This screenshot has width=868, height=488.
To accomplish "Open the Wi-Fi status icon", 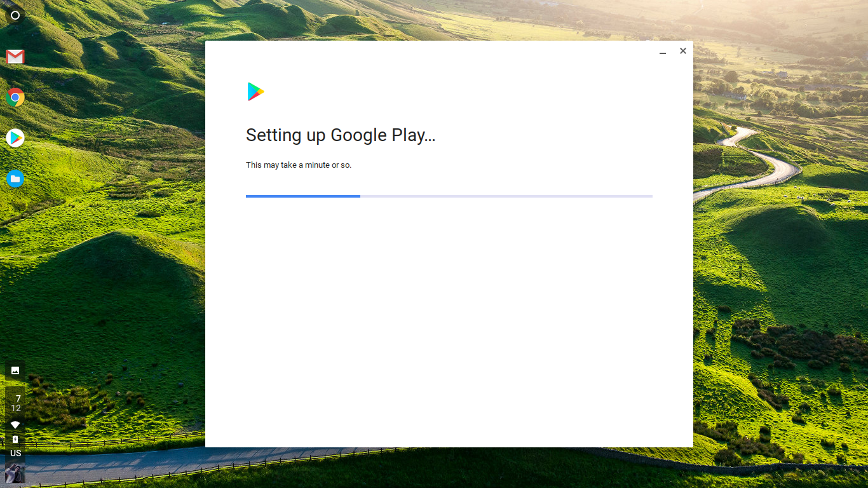I will click(x=15, y=425).
